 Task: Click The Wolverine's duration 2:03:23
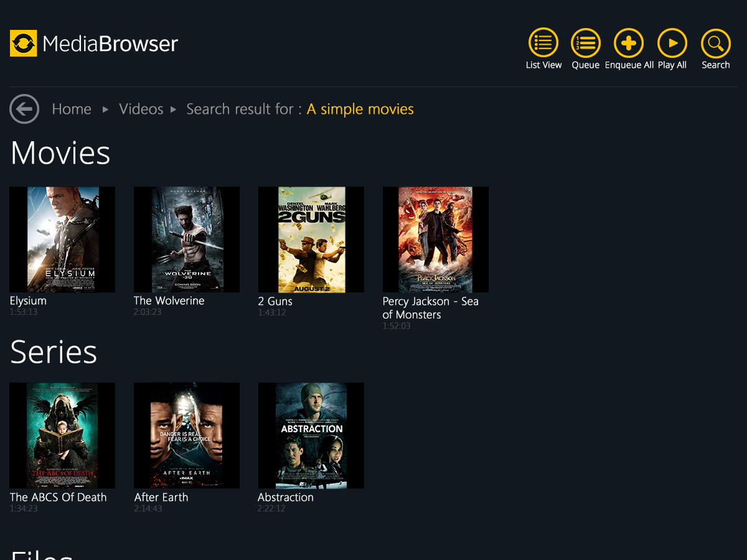pyautogui.click(x=148, y=312)
